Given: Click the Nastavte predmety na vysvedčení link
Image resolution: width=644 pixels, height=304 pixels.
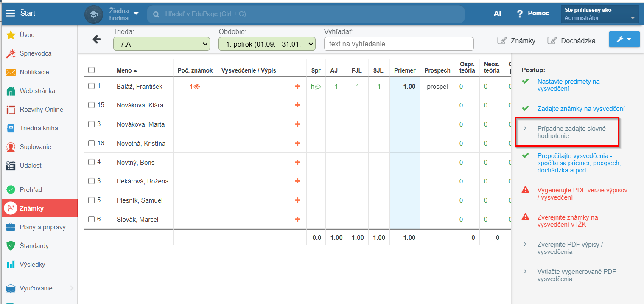Looking at the screenshot, I should tap(568, 85).
